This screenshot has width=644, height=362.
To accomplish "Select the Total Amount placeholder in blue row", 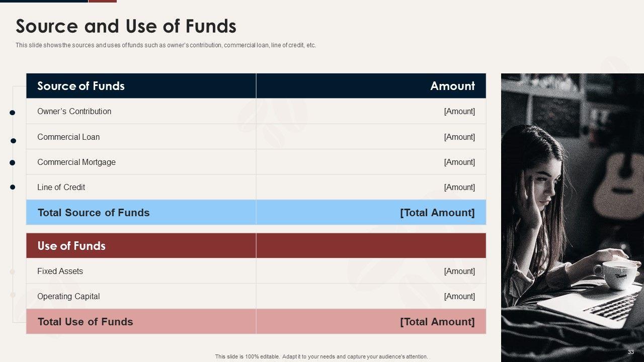I will 437,213.
